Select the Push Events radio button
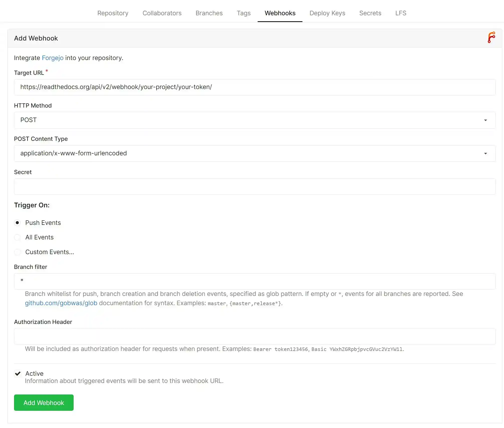Viewport: 504px width, 428px height. (x=17, y=223)
